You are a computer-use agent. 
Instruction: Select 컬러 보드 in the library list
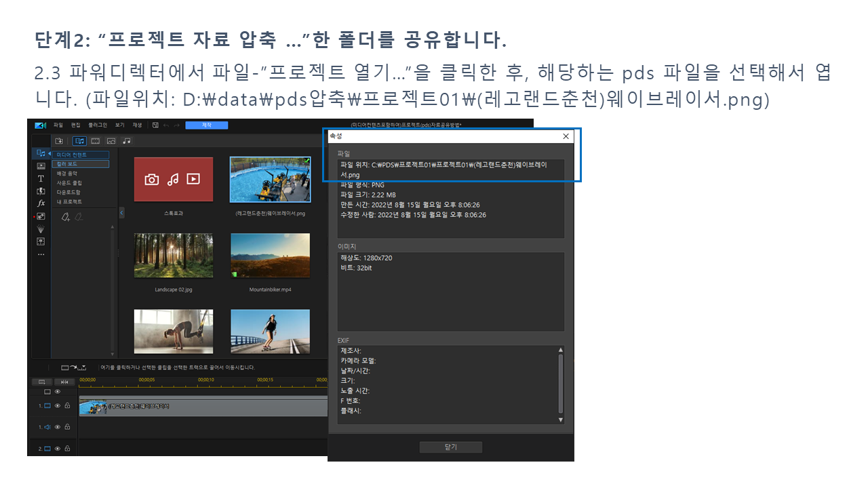(81, 164)
